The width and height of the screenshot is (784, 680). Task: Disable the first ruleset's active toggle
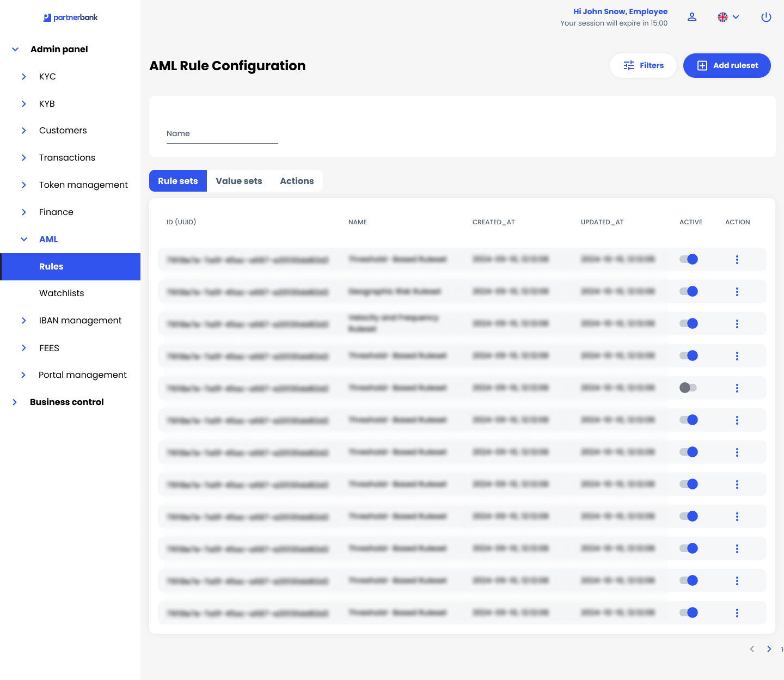pos(689,259)
